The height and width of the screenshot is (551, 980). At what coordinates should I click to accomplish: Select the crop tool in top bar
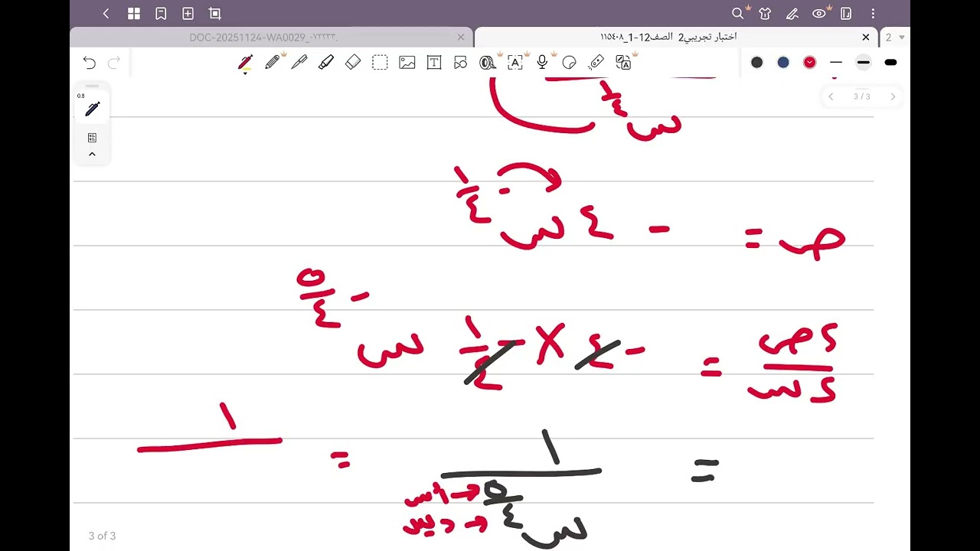215,13
